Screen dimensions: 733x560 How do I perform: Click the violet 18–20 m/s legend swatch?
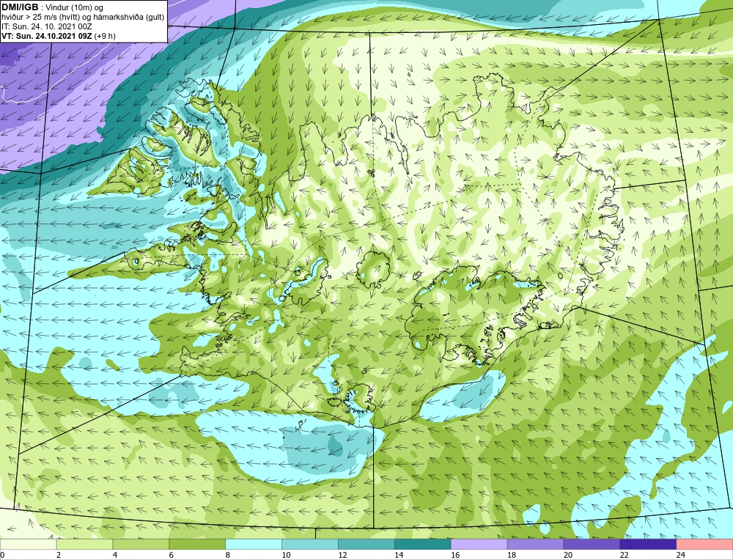(535, 545)
